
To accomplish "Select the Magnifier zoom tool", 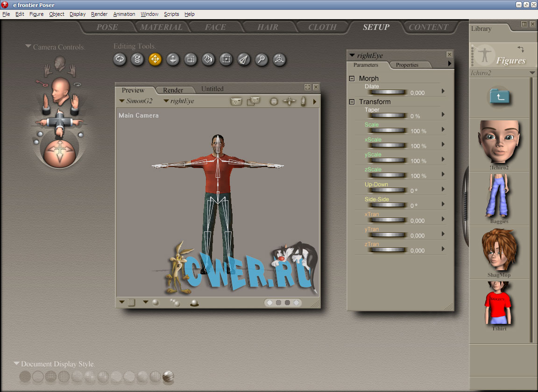I will [261, 59].
